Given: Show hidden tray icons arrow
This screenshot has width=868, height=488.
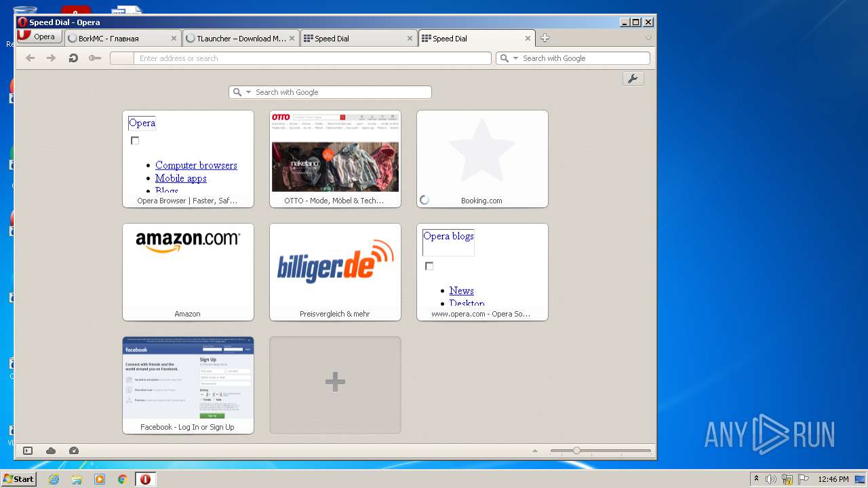Looking at the screenshot, I should (x=756, y=479).
